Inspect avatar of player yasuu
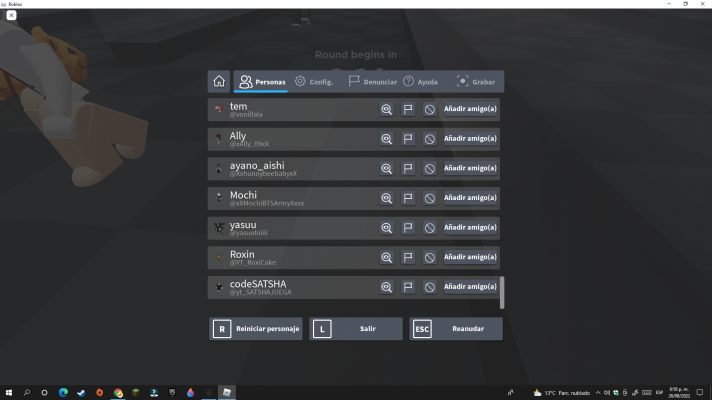Image resolution: width=712 pixels, height=400 pixels. click(x=386, y=227)
